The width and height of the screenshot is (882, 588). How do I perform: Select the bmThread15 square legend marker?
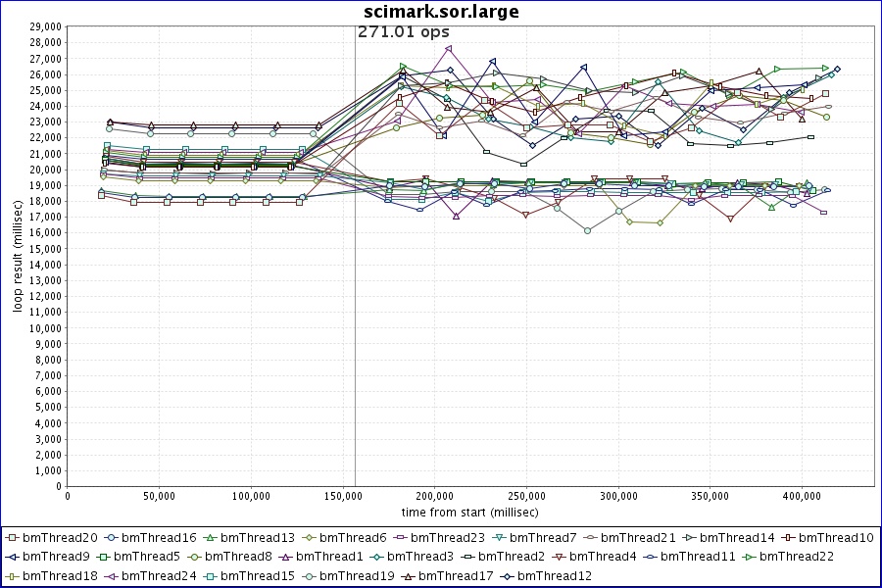pyautogui.click(x=213, y=575)
